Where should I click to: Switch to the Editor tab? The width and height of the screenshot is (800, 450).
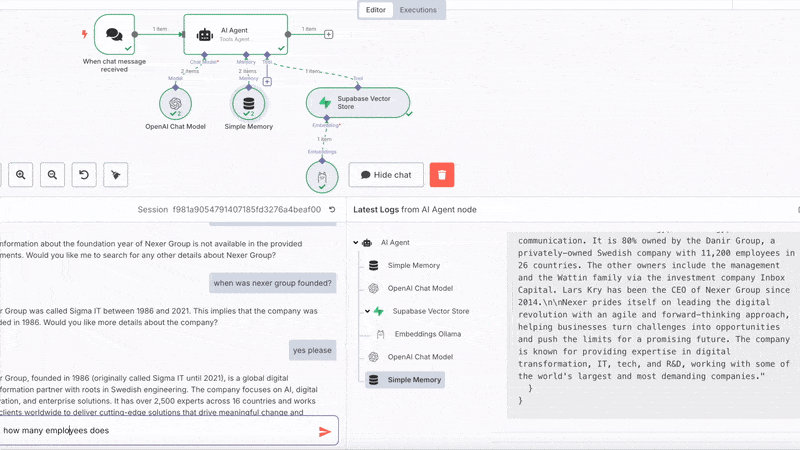(x=376, y=10)
